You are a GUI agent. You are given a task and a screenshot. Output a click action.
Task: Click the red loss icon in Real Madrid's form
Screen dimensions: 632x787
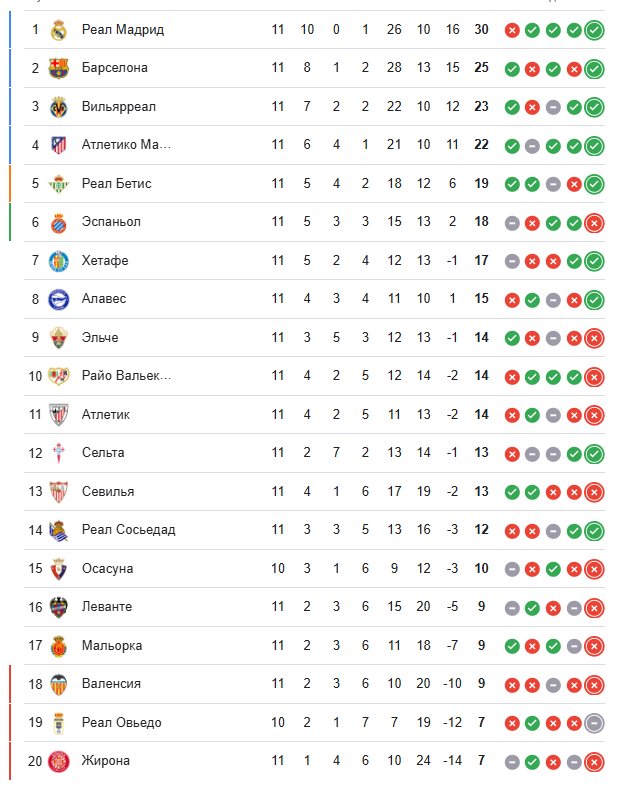coord(512,30)
